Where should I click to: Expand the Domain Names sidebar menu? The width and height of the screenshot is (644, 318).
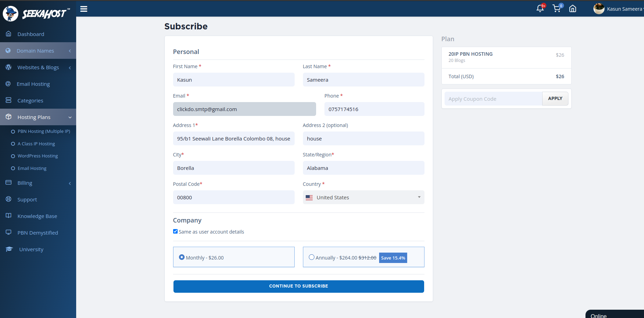38,51
